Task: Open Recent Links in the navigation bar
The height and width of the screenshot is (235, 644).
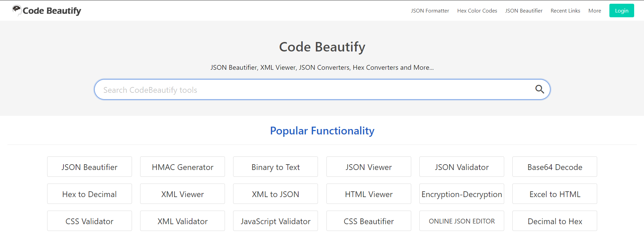Action: (565, 11)
